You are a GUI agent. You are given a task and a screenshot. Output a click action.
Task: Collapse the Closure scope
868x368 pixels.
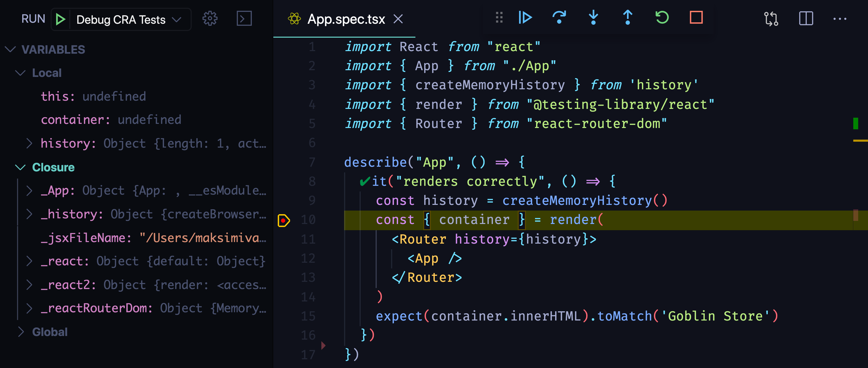pyautogui.click(x=21, y=167)
